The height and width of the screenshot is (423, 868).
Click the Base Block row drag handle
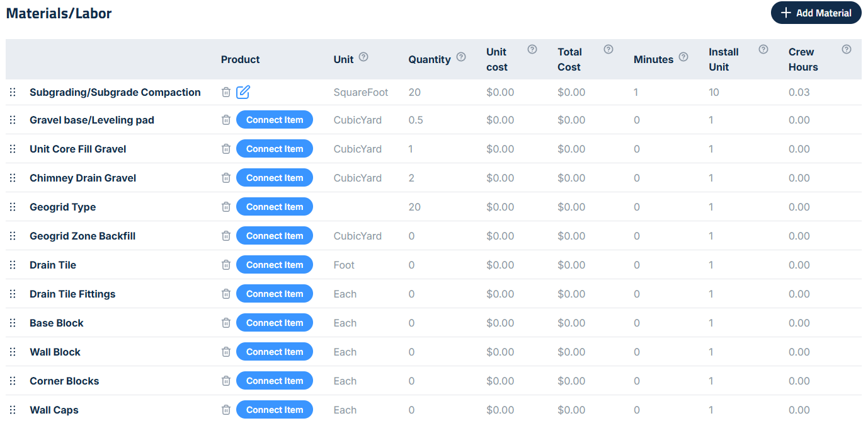(x=13, y=323)
